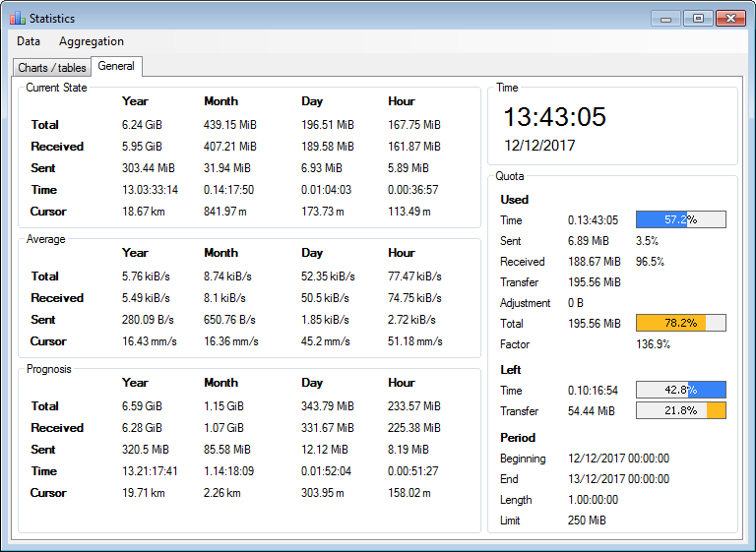The width and height of the screenshot is (756, 552).
Task: Click the Adjustment value 0 B
Action: [576, 303]
